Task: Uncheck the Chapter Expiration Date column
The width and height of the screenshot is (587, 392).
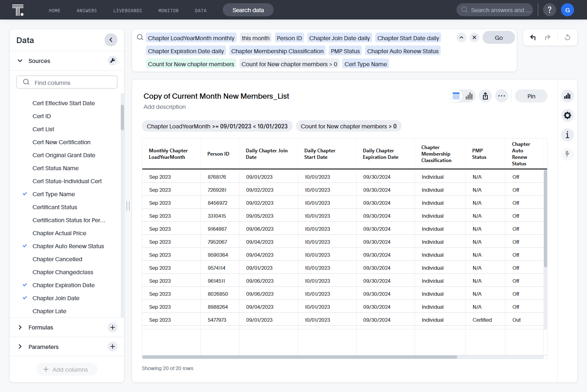Action: click(x=25, y=285)
